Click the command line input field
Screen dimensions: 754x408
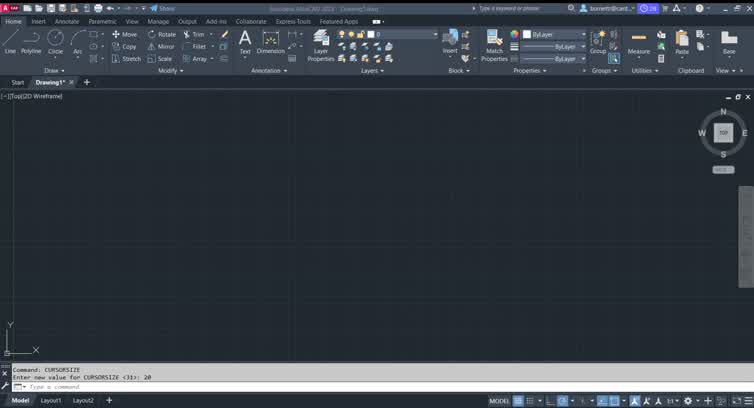pos(385,387)
